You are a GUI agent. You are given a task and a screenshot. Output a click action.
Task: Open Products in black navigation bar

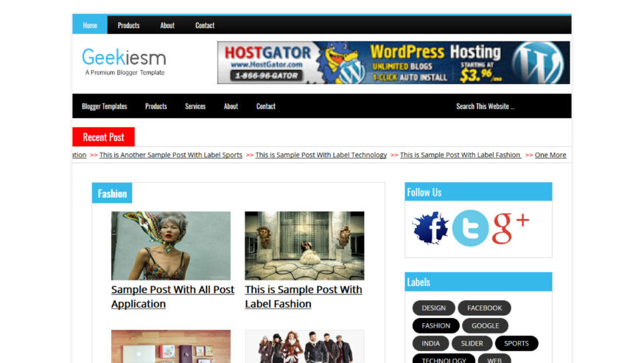pos(156,106)
